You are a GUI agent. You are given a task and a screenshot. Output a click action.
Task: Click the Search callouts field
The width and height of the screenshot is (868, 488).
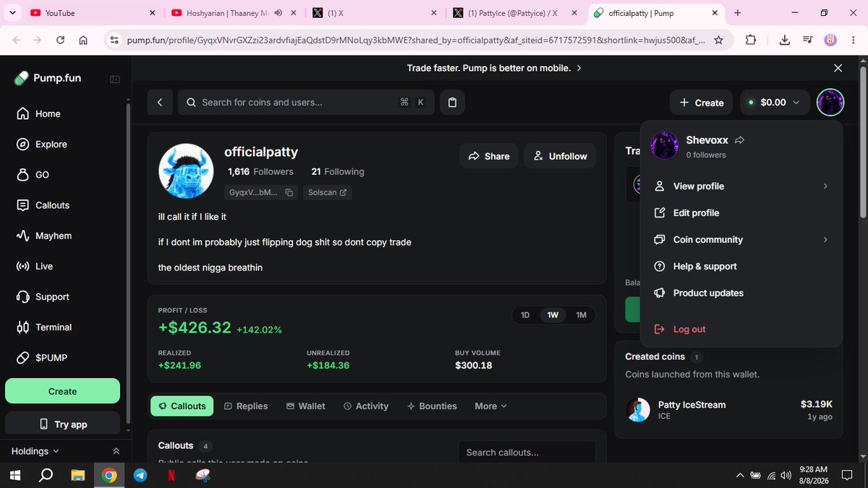point(527,453)
